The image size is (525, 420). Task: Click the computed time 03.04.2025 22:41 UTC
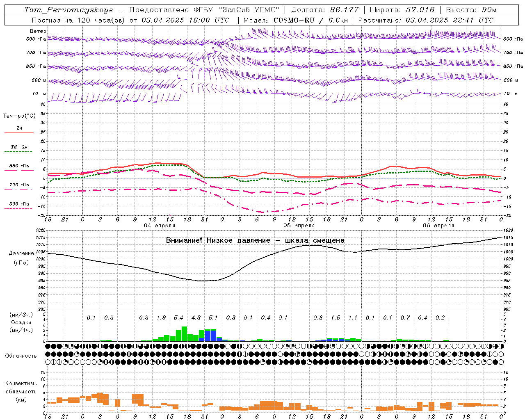[x=450, y=20]
